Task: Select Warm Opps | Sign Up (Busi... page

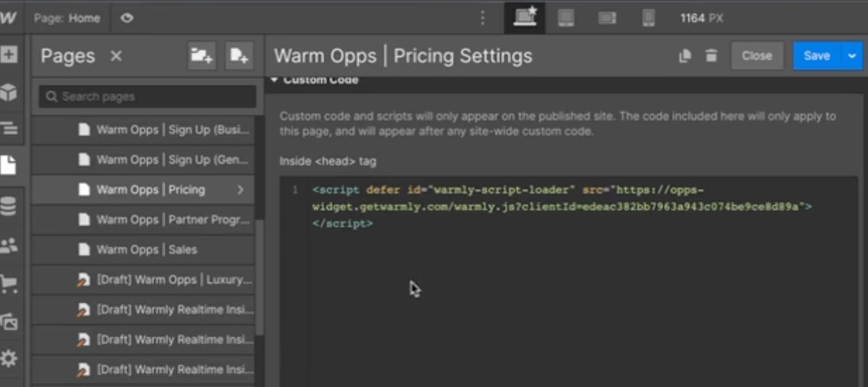Action: 143,130
